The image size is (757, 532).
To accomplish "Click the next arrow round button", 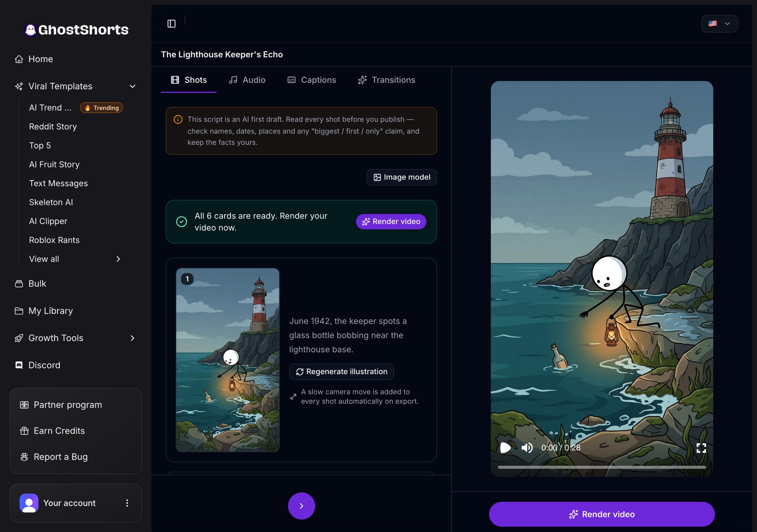I will [302, 506].
